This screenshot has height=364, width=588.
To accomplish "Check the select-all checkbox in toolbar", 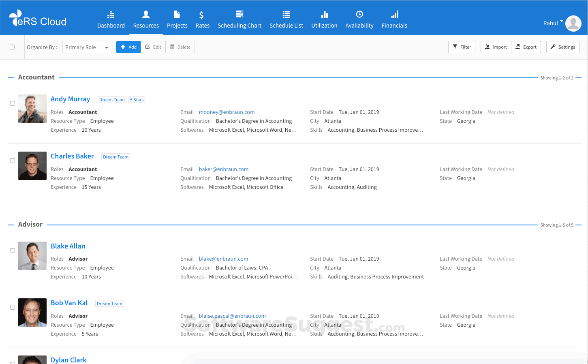I will click(x=12, y=47).
